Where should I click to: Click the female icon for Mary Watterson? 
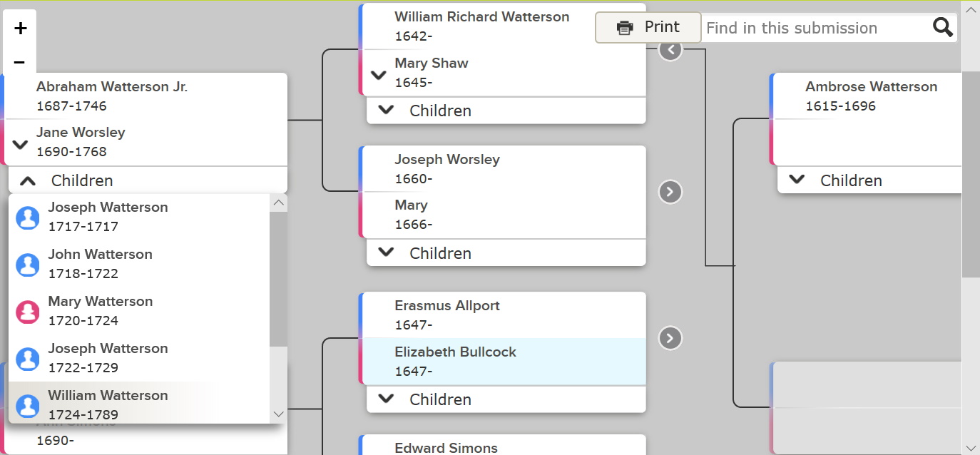pyautogui.click(x=28, y=312)
